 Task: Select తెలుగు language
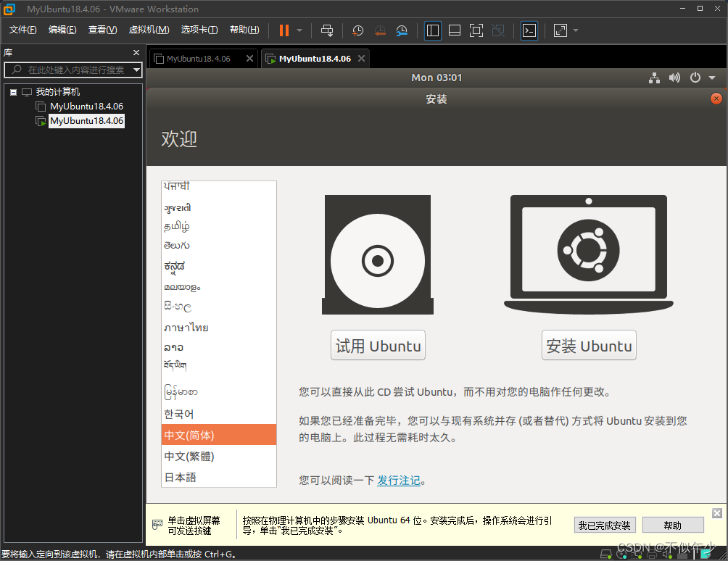pos(219,246)
